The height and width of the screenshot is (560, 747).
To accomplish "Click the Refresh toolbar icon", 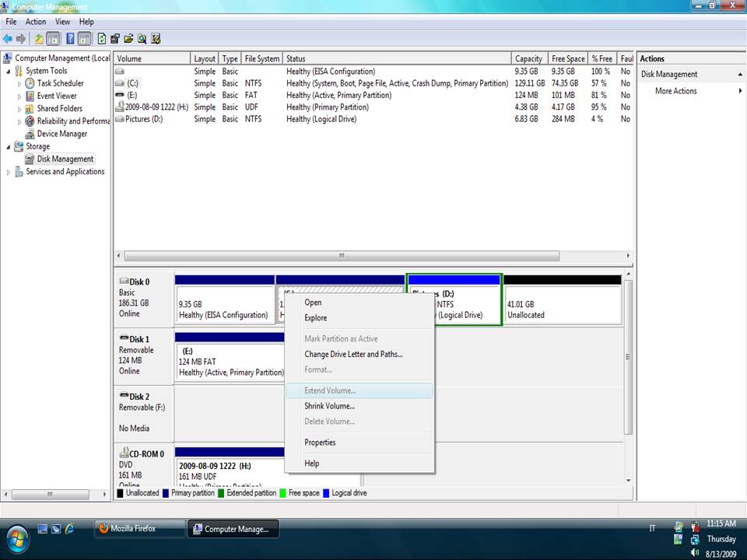I will [x=101, y=38].
